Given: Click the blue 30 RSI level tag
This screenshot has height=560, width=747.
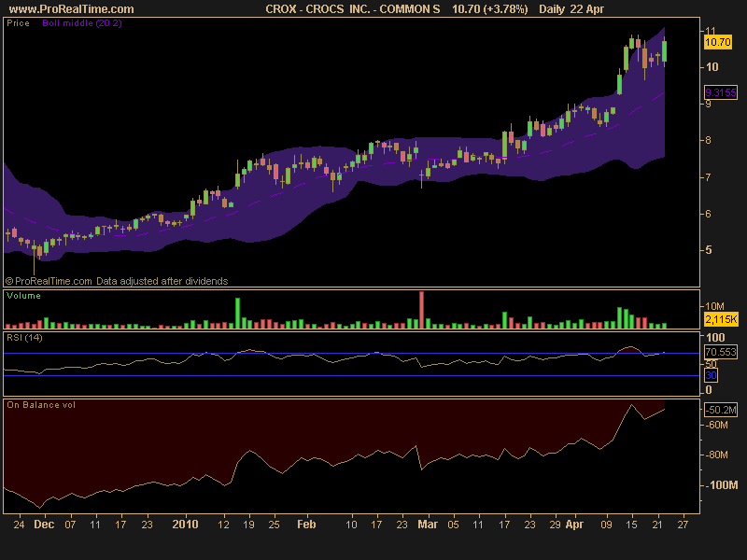Looking at the screenshot, I should click(x=711, y=375).
